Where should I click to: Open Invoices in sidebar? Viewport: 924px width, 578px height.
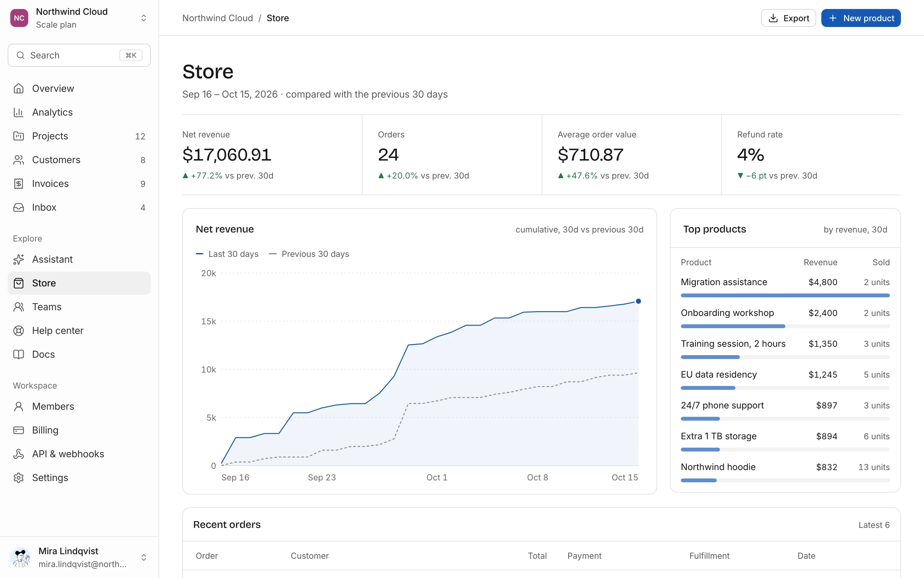[79, 183]
